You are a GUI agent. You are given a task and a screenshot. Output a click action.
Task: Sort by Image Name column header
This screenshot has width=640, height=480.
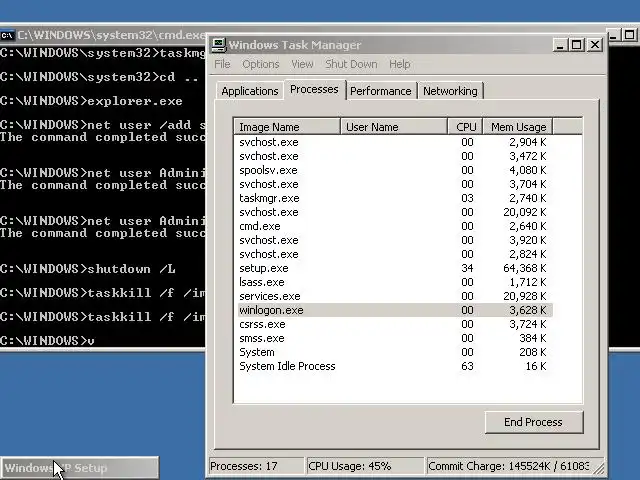287,127
